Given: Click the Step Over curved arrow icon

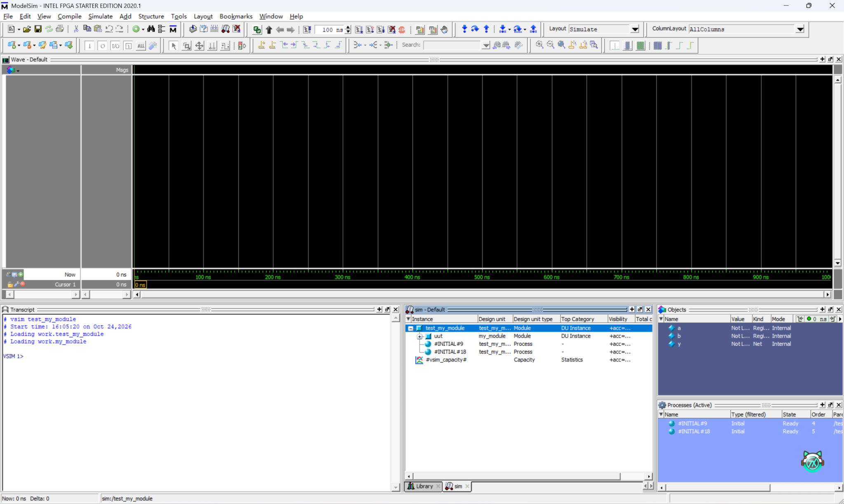Looking at the screenshot, I should click(475, 29).
